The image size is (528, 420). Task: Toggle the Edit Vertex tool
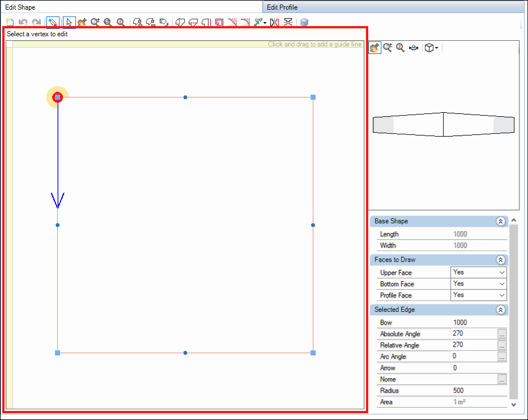click(53, 22)
